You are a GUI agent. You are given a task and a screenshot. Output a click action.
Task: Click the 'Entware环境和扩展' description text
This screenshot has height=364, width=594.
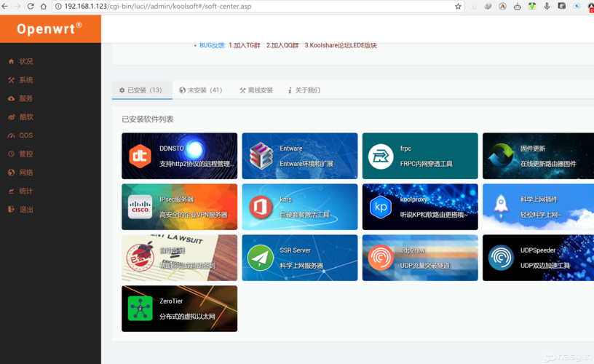pos(306,164)
